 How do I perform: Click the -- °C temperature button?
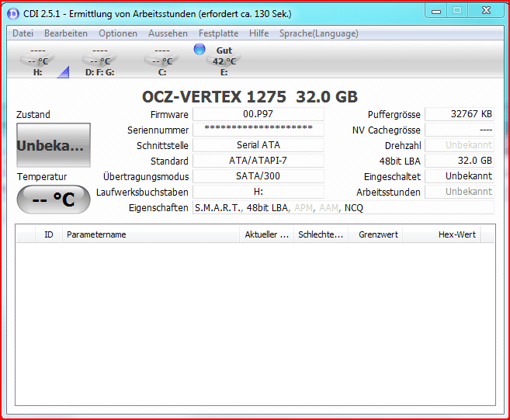click(54, 200)
